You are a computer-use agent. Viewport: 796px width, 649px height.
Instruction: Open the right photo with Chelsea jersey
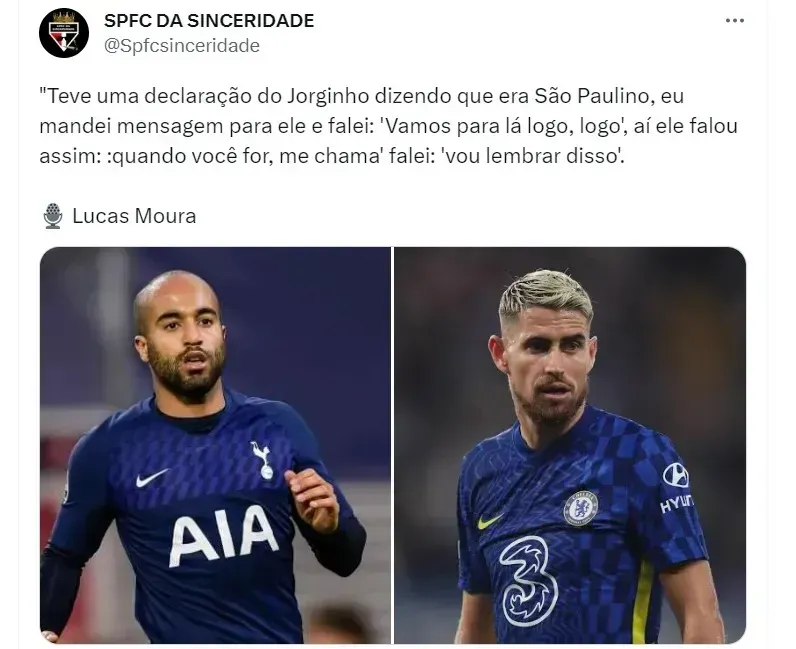[570, 445]
